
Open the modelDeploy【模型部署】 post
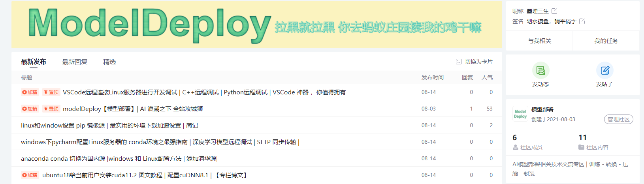[133, 109]
